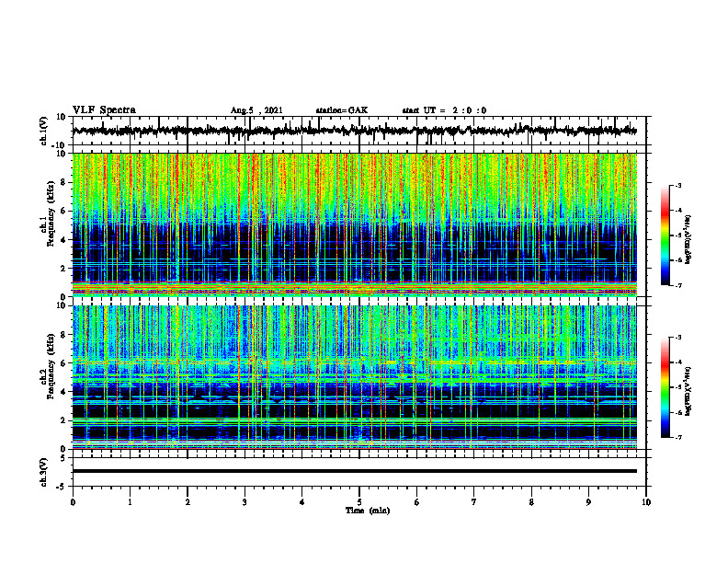Click the "-3" label on upper color bar
The width and height of the screenshot is (728, 563).
pos(678,185)
